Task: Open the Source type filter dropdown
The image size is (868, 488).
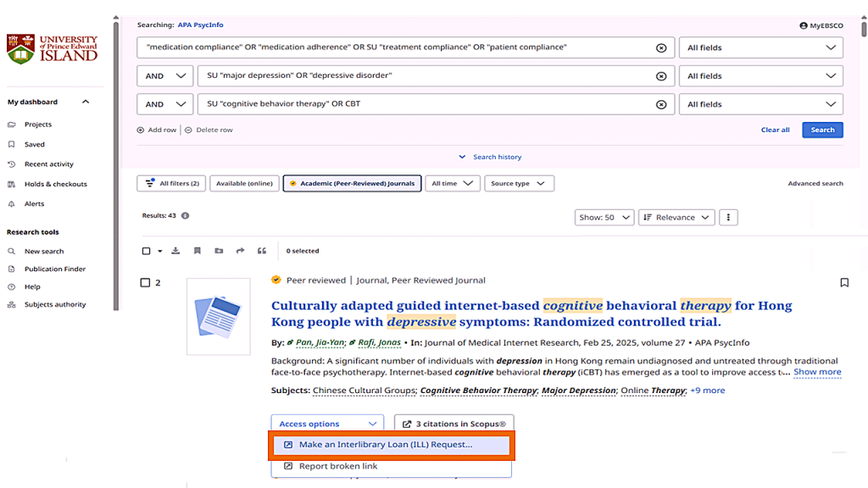Action: (519, 184)
